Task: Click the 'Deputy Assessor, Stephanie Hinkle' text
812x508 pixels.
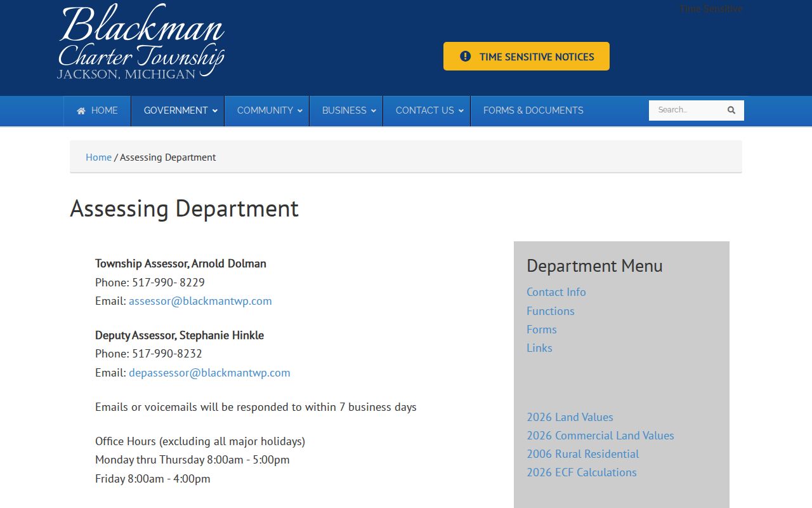Action: 180,335
